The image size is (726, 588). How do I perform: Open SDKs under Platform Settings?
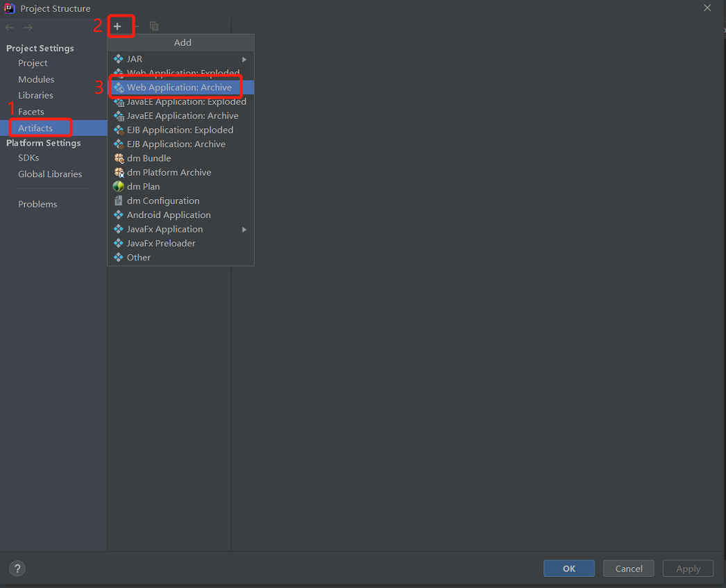[x=53, y=158]
